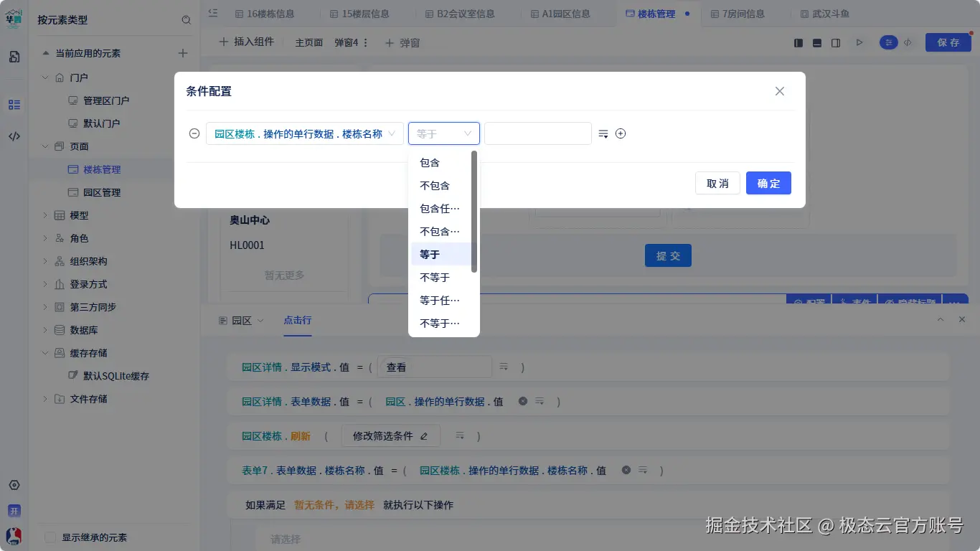The height and width of the screenshot is (551, 980).
Task: Collapse the 当前应用的元素 section
Action: [x=46, y=53]
